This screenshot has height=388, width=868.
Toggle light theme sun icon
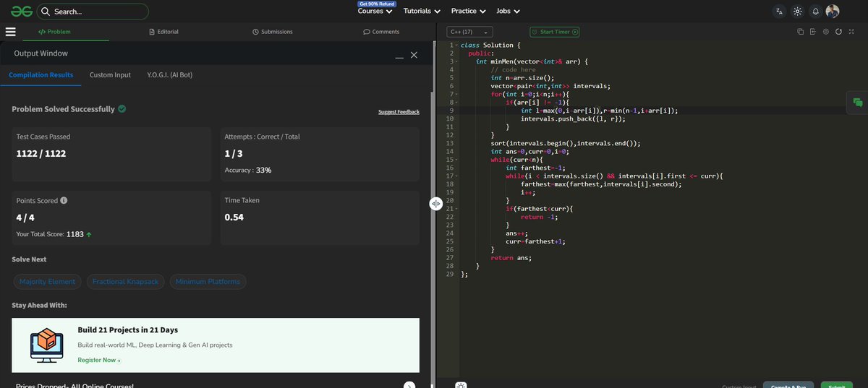[798, 12]
